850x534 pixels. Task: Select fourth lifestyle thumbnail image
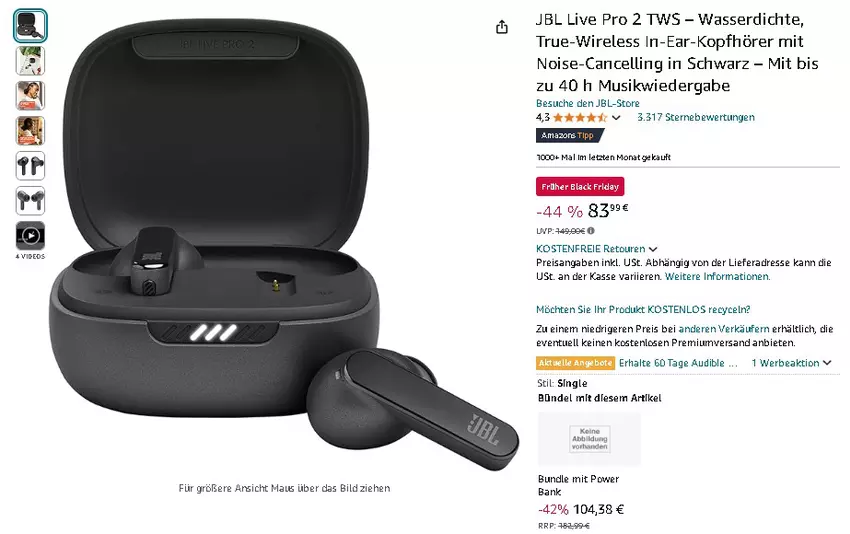click(x=30, y=131)
